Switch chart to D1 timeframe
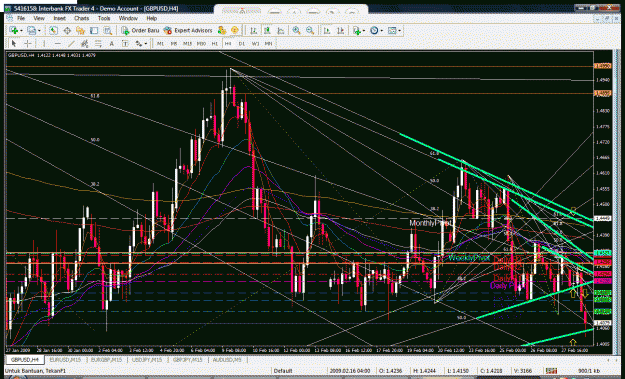 [242, 43]
